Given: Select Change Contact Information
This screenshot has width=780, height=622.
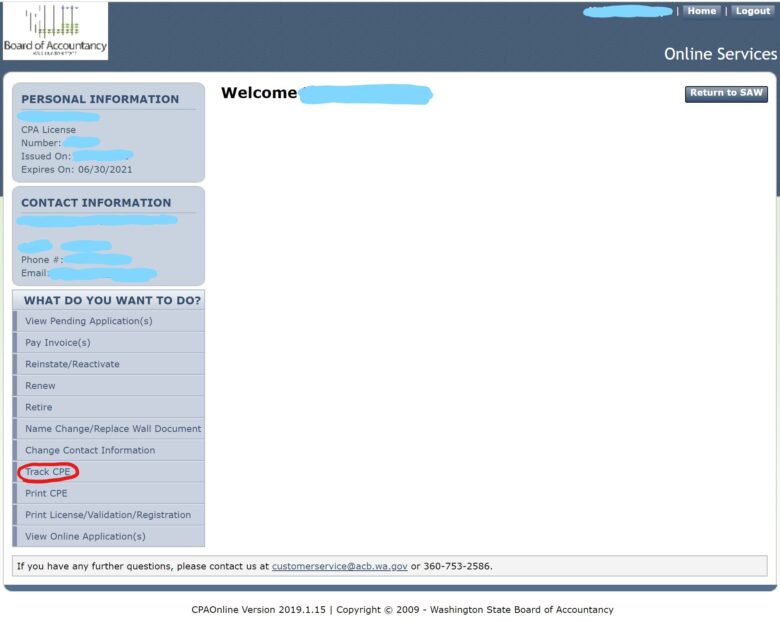Looking at the screenshot, I should [x=108, y=450].
